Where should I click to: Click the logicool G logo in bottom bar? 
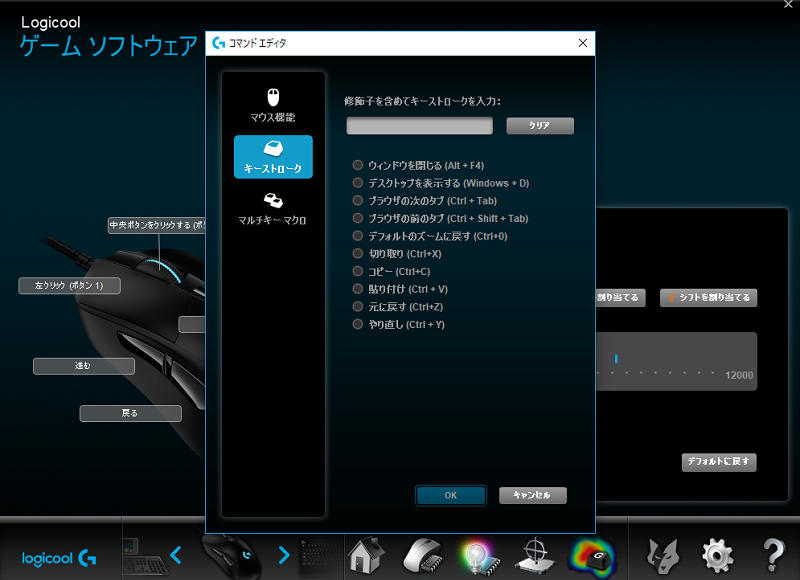pos(59,558)
